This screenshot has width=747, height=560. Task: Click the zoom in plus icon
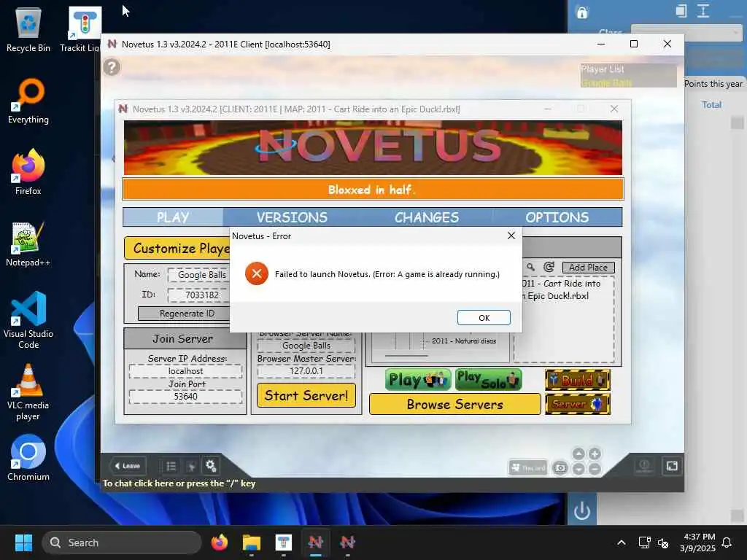pyautogui.click(x=595, y=454)
